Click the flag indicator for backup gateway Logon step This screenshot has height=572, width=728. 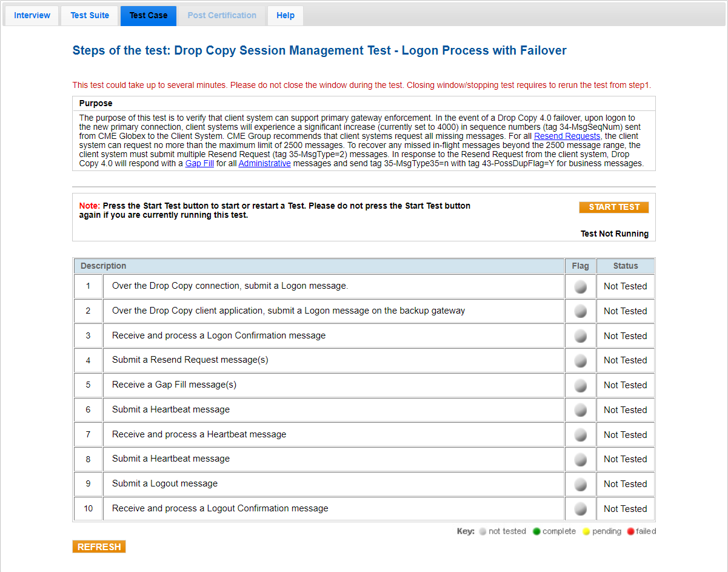[x=580, y=311]
